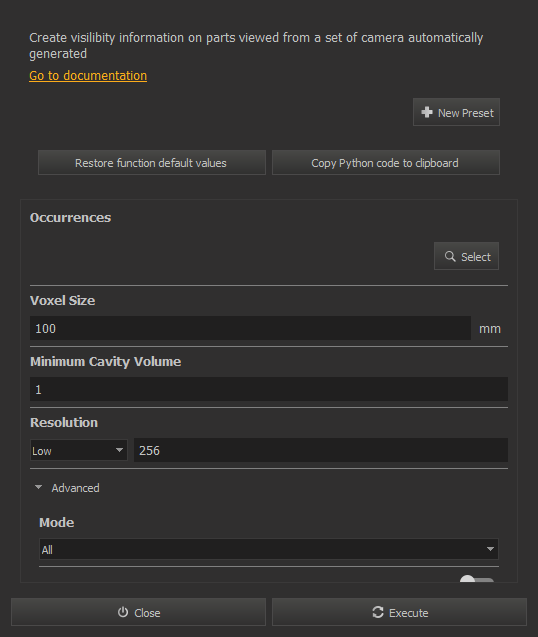Screen dimensions: 538x637
Task: Open the Go to documentation link
Action: [88, 76]
